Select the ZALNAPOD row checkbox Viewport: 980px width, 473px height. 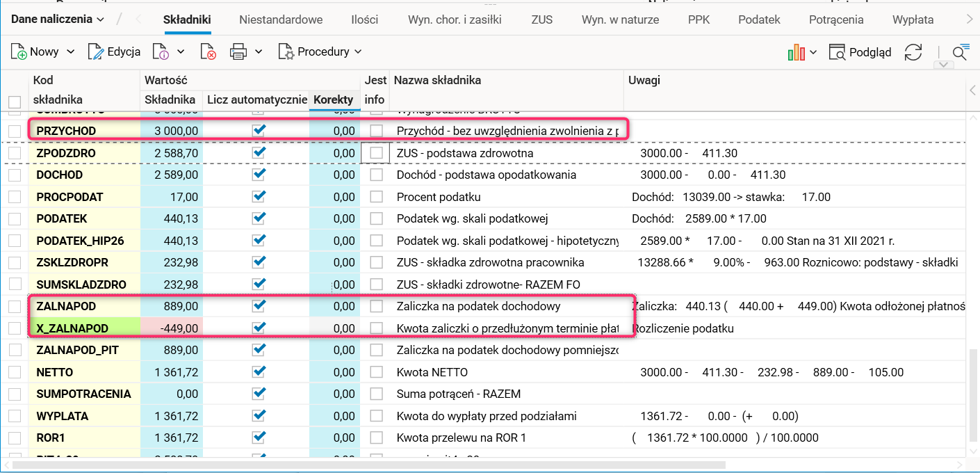(x=15, y=306)
